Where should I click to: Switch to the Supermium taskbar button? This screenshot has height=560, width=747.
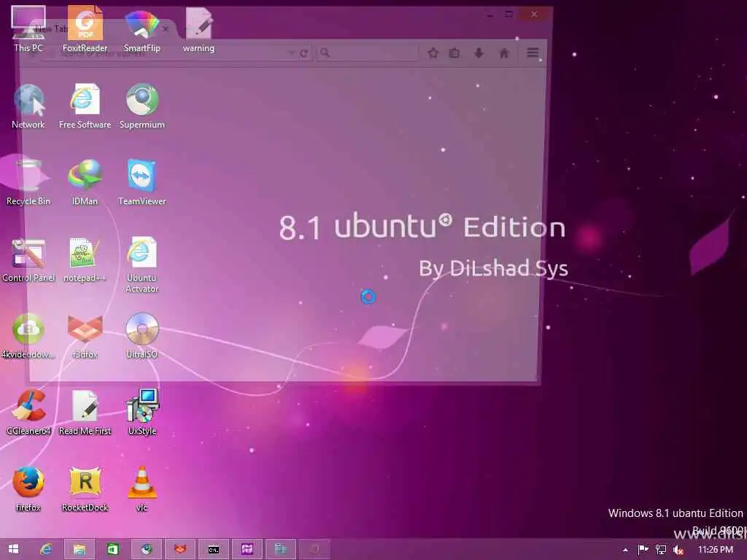[147, 549]
